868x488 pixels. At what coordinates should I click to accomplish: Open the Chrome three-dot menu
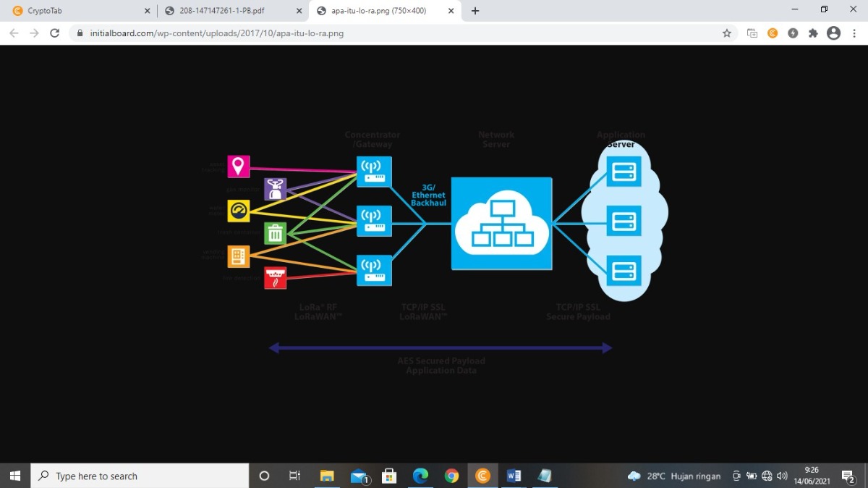854,33
